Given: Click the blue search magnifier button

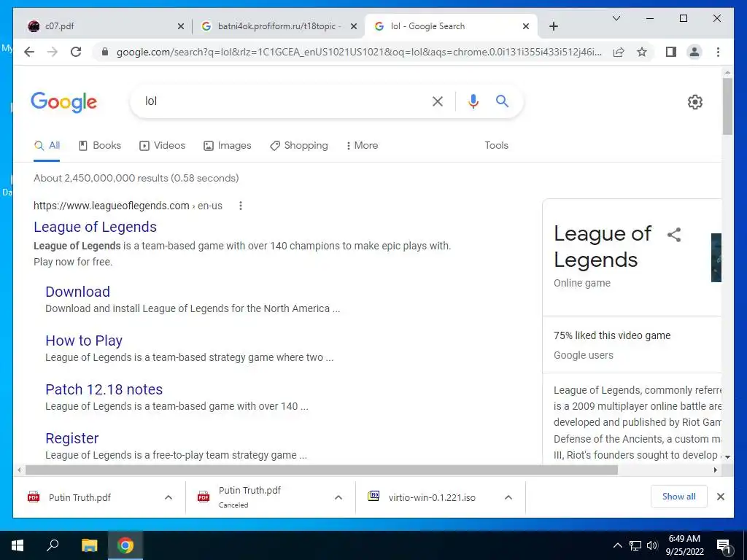Looking at the screenshot, I should (502, 101).
